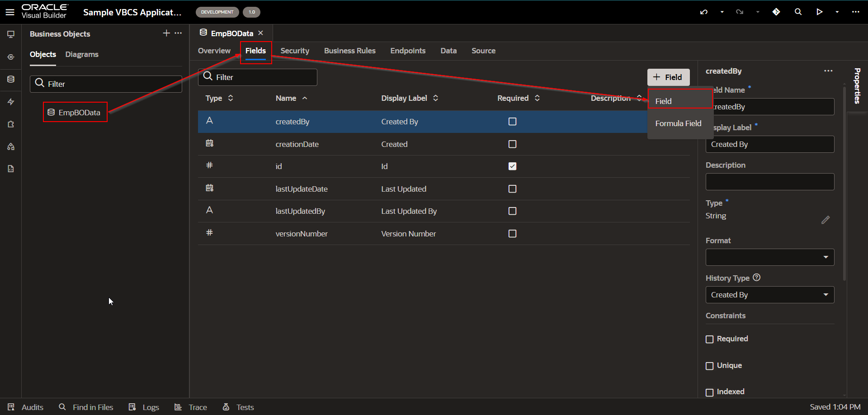Click the Description text field
Viewport: 868px width, 415px height.
(x=770, y=182)
